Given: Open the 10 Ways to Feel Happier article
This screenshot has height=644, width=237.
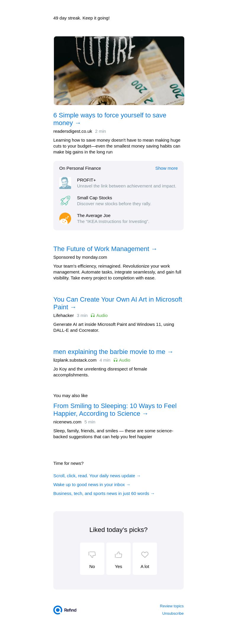Looking at the screenshot, I should [115, 410].
